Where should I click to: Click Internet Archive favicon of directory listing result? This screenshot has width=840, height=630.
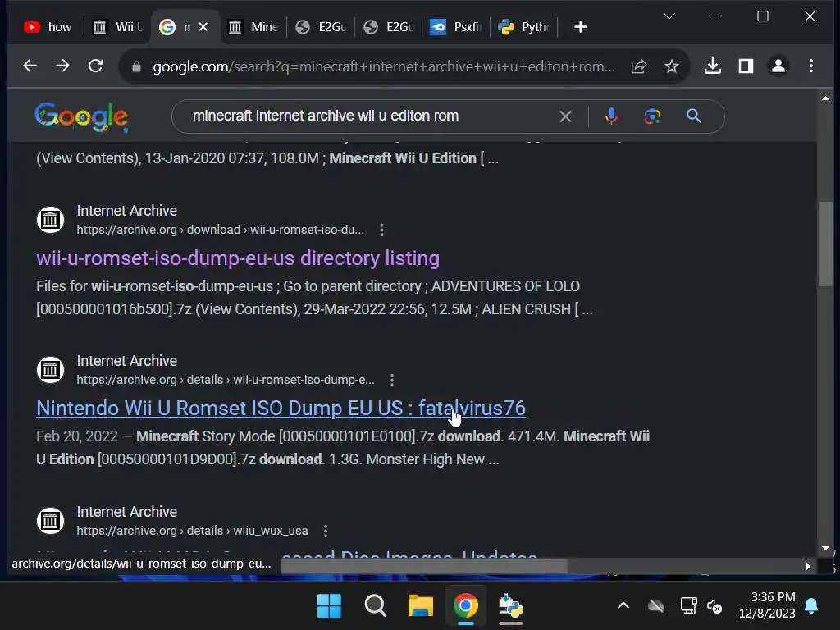coord(50,220)
